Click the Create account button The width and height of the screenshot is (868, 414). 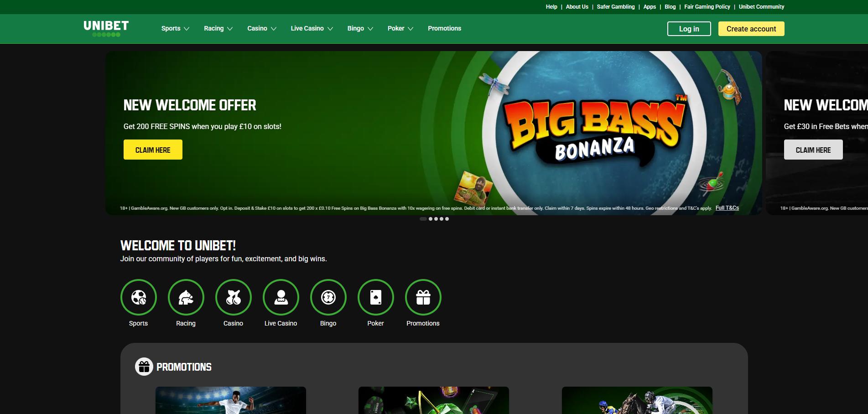tap(751, 29)
